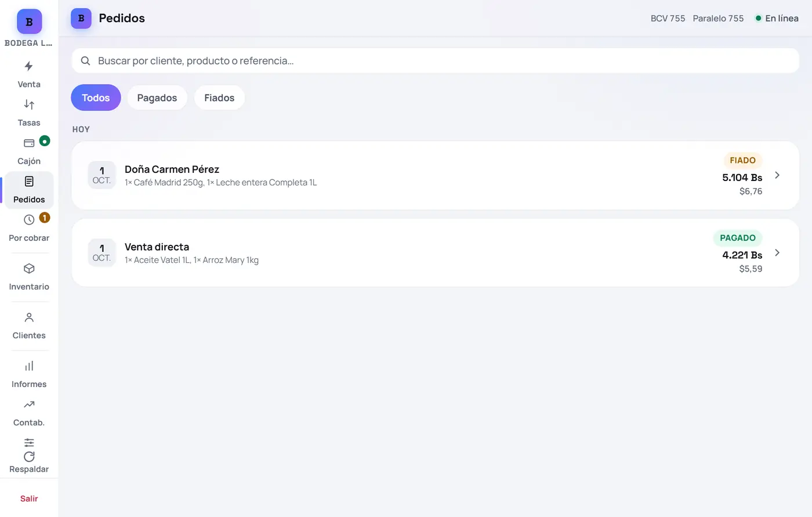Click the HOY section heading
The width and height of the screenshot is (812, 517).
pyautogui.click(x=81, y=129)
